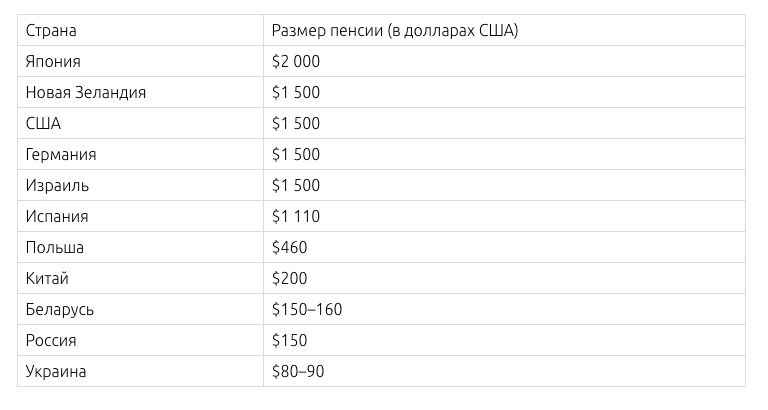The image size is (768, 410).
Task: Select the "Испания" country cell
Action: coord(58,217)
